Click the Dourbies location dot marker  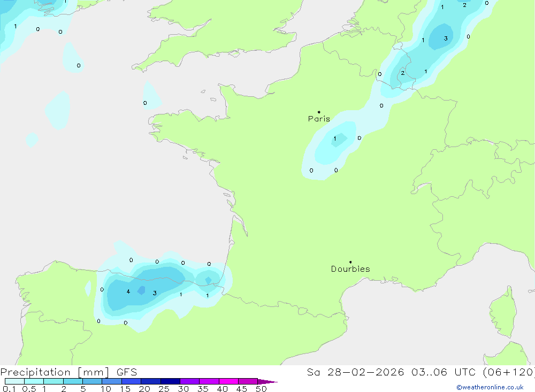tap(350, 262)
